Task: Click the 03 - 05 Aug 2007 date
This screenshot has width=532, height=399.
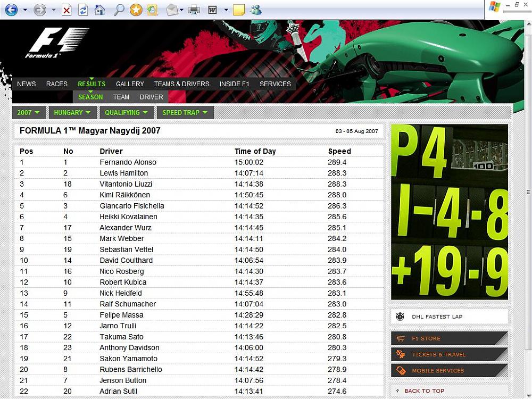Action: [x=356, y=131]
